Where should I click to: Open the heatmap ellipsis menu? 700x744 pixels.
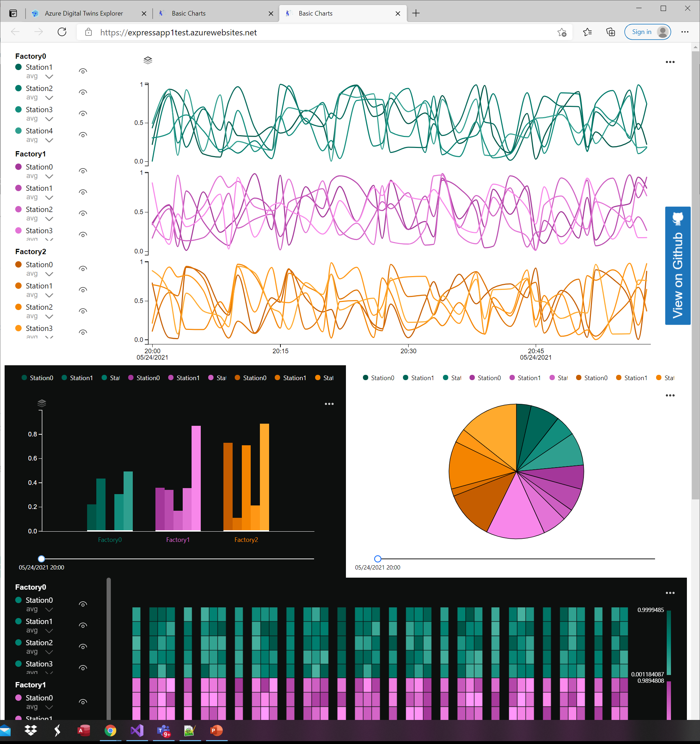click(670, 593)
